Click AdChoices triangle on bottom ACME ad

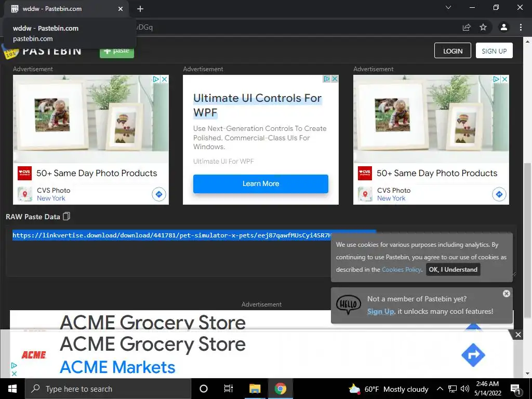click(x=14, y=365)
